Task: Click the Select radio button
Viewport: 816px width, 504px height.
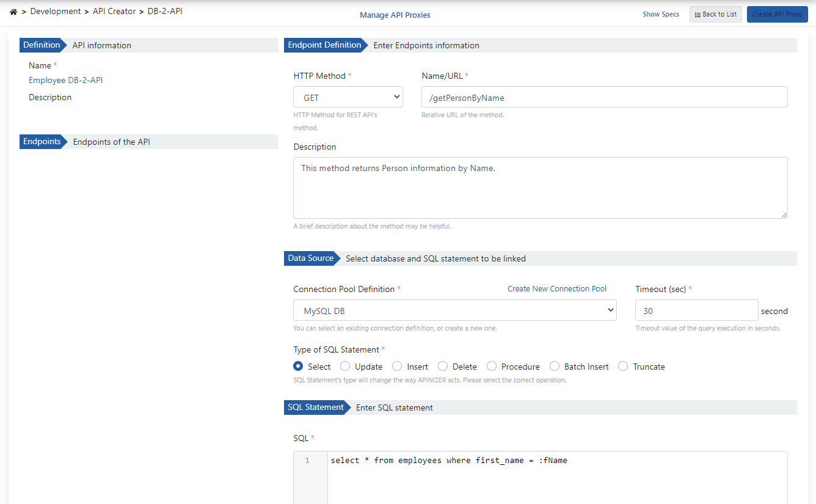Action: (x=298, y=367)
